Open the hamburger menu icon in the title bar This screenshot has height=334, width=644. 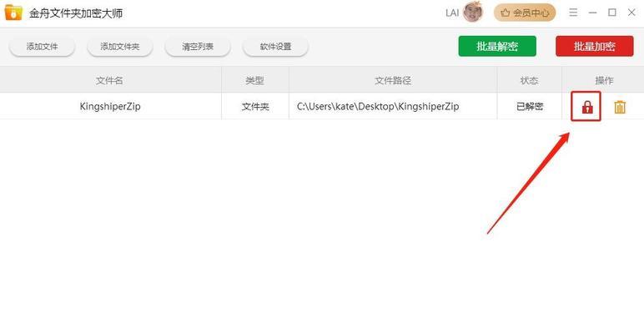pos(573,13)
